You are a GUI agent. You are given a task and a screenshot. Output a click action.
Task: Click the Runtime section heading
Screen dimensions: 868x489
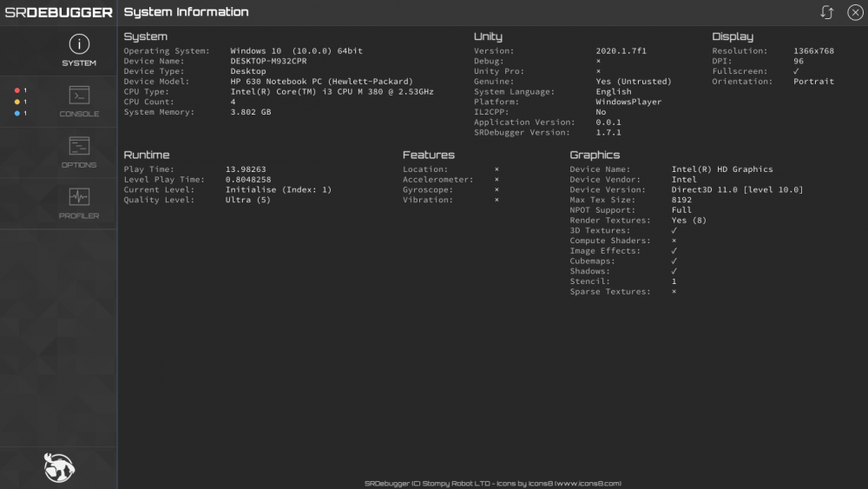click(147, 155)
